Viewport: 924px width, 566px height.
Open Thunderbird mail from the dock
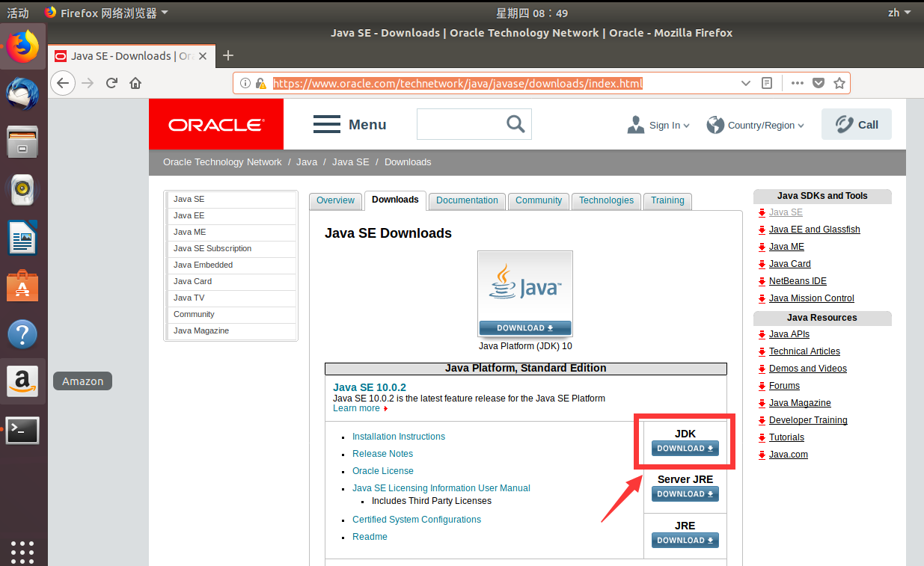click(22, 93)
